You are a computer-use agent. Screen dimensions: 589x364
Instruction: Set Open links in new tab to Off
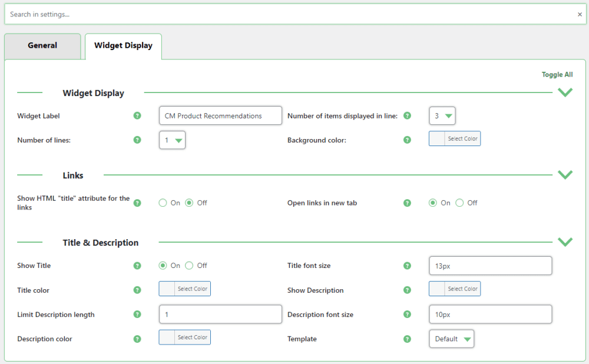pyautogui.click(x=460, y=203)
